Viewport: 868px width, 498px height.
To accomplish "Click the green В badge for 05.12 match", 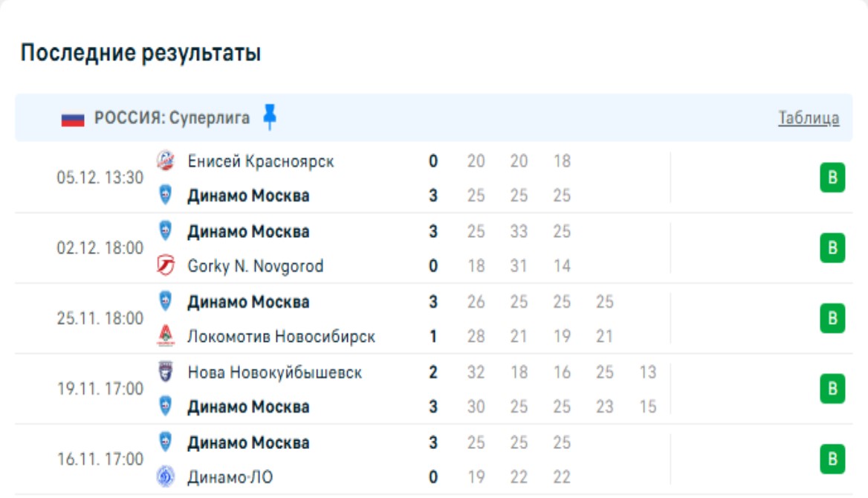I will pos(832,178).
